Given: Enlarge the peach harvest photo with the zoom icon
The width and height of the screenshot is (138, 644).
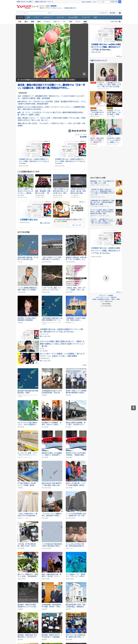Looking at the screenshot, I should [x=84, y=74].
